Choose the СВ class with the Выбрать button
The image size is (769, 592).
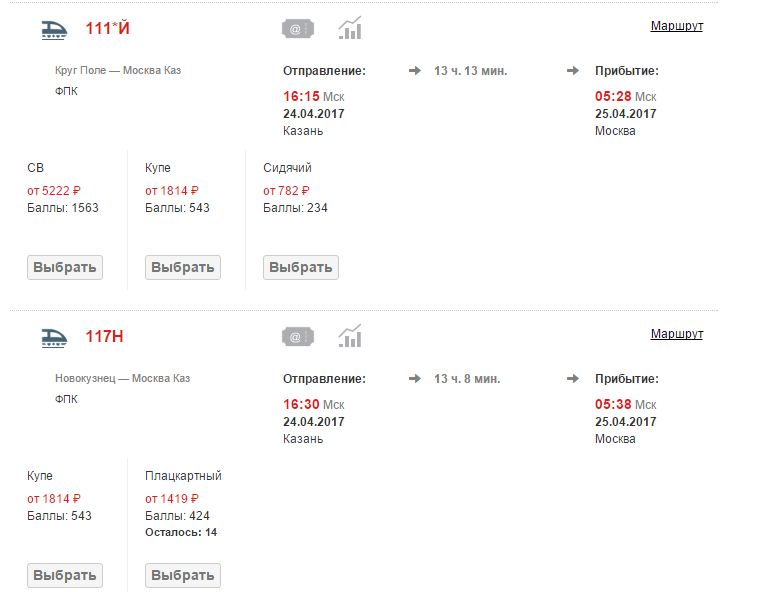tap(65, 267)
